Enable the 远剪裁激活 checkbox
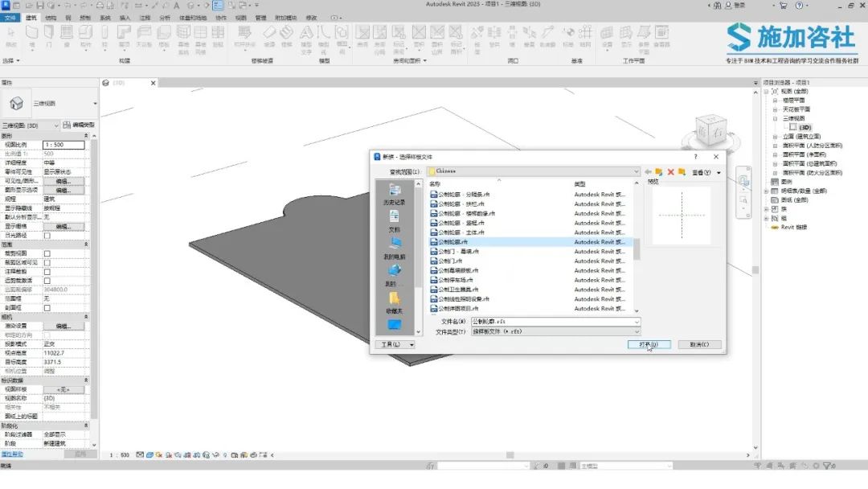This screenshot has width=868, height=489. pyautogui.click(x=47, y=281)
